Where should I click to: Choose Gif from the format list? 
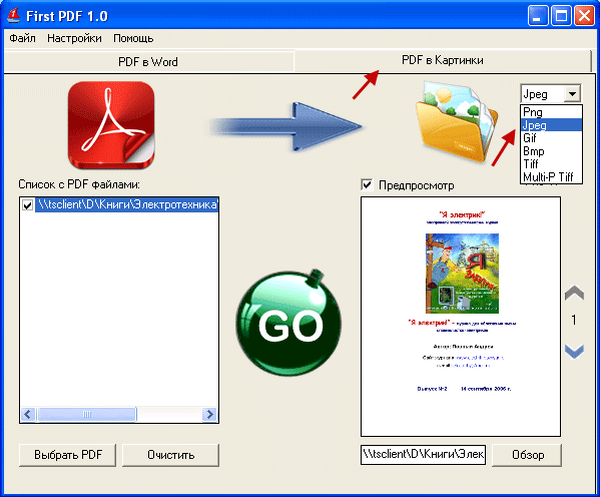(551, 138)
